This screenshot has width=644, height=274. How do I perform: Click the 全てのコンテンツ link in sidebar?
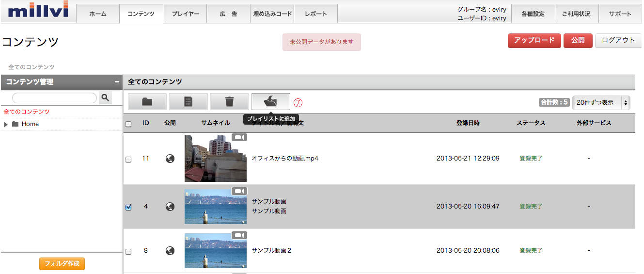(27, 112)
